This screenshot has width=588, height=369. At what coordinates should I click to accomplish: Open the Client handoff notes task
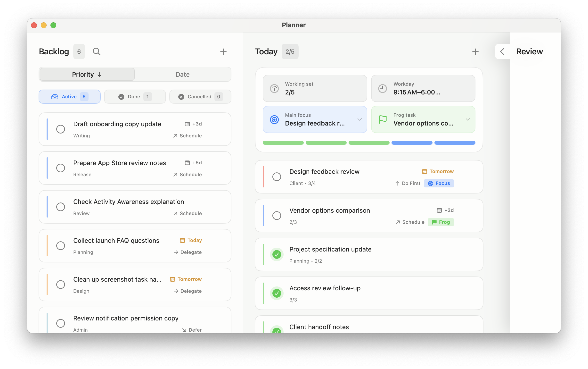click(x=369, y=325)
